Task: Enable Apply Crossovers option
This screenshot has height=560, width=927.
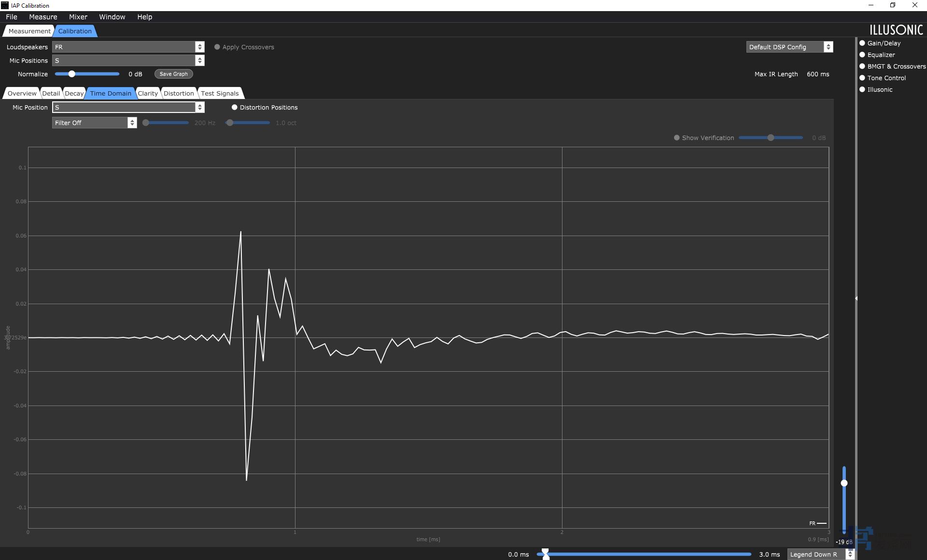Action: pos(217,47)
